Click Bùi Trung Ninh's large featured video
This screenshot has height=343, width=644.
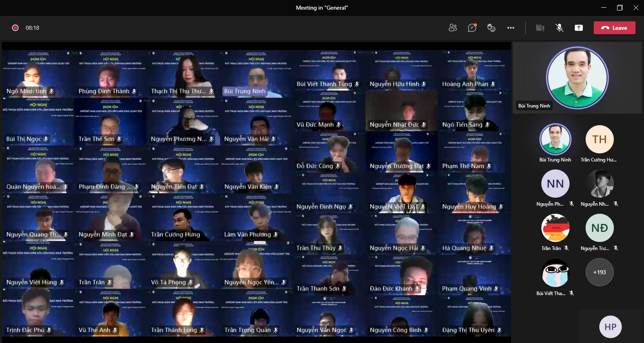(577, 78)
